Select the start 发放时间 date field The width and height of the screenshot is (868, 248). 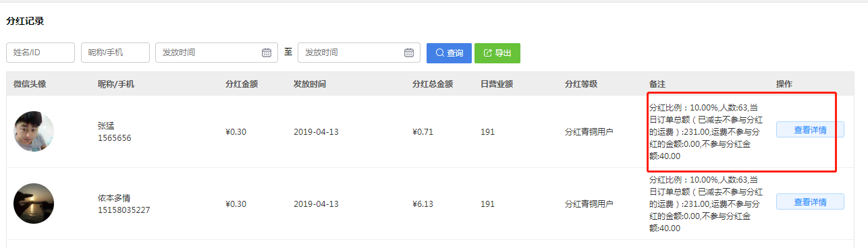pos(217,53)
